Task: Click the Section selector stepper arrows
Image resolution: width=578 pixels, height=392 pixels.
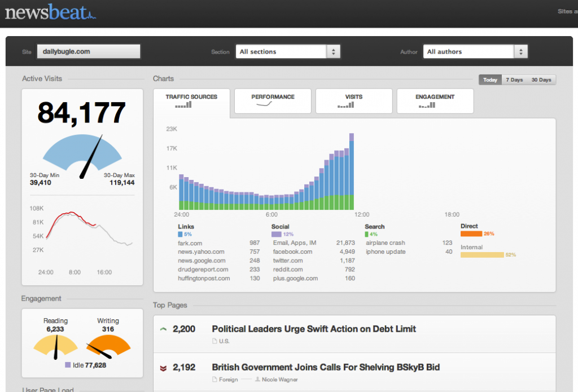Action: (333, 51)
